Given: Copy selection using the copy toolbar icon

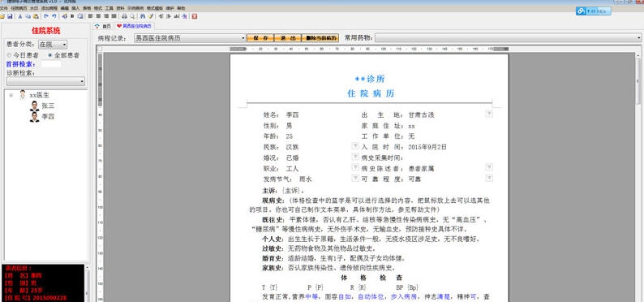Looking at the screenshot, I should coord(28,16).
